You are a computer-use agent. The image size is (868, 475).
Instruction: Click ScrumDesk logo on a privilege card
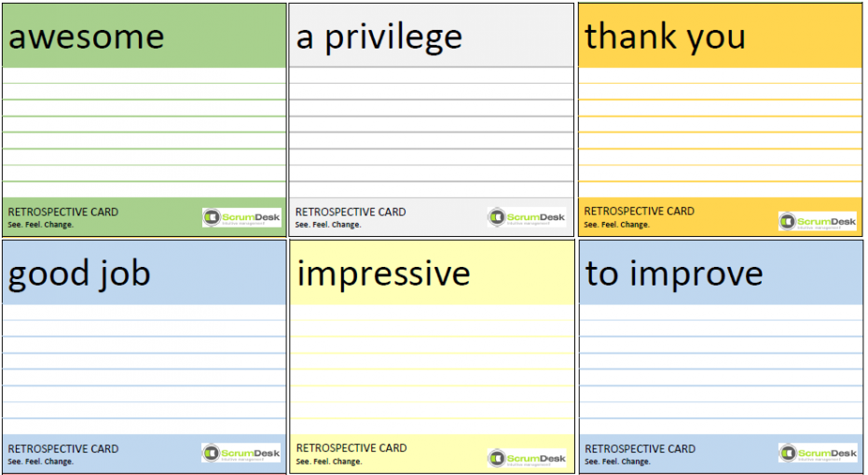coord(527,217)
